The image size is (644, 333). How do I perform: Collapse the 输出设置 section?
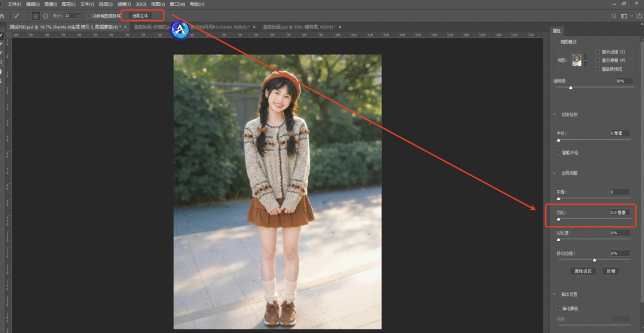[x=555, y=294]
